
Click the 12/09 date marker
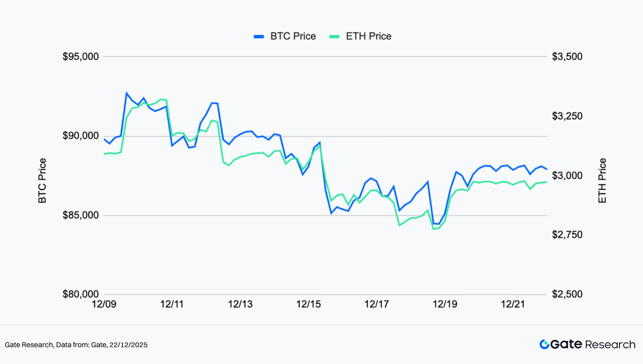(104, 304)
